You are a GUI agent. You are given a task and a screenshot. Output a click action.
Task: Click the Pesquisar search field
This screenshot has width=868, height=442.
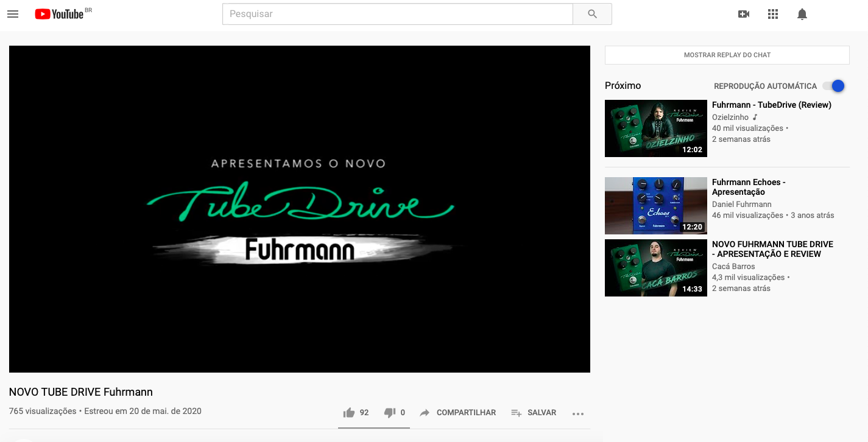pos(397,14)
